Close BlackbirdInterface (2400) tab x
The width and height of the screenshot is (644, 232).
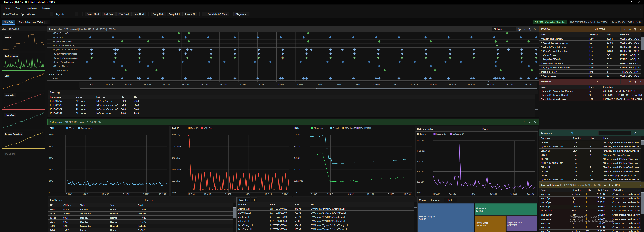(46, 22)
